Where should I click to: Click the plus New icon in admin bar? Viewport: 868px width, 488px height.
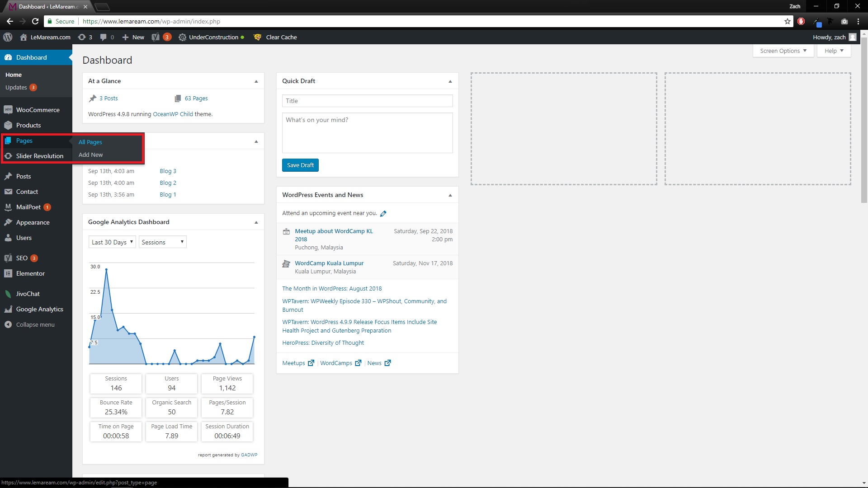coord(125,37)
